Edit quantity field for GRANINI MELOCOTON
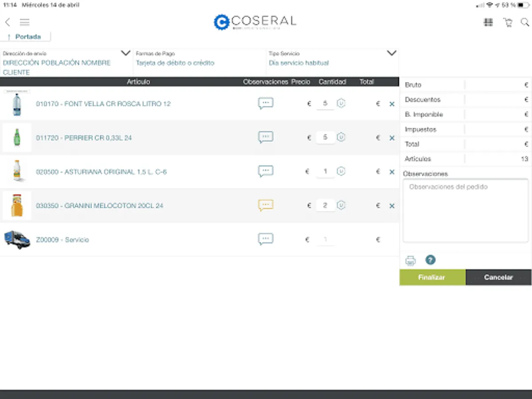 point(325,205)
